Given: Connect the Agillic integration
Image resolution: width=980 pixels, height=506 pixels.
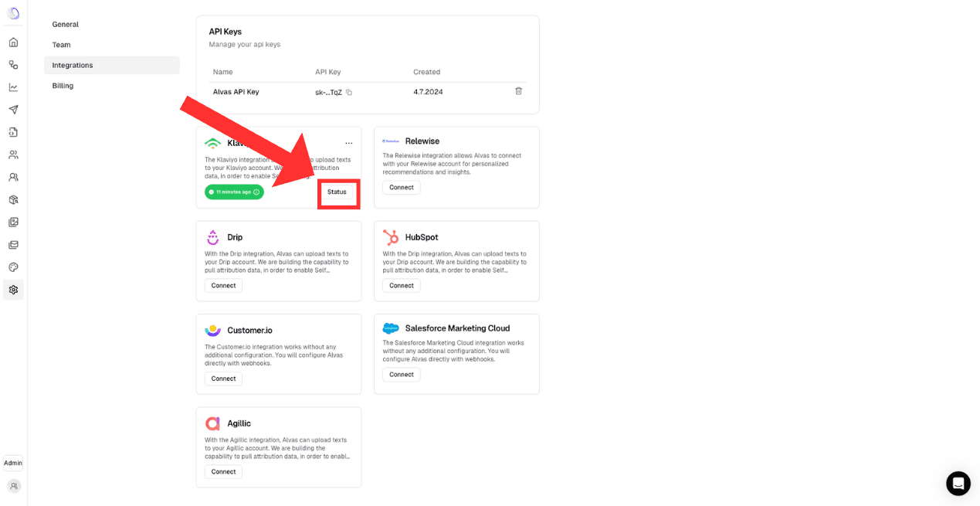Looking at the screenshot, I should pyautogui.click(x=223, y=472).
